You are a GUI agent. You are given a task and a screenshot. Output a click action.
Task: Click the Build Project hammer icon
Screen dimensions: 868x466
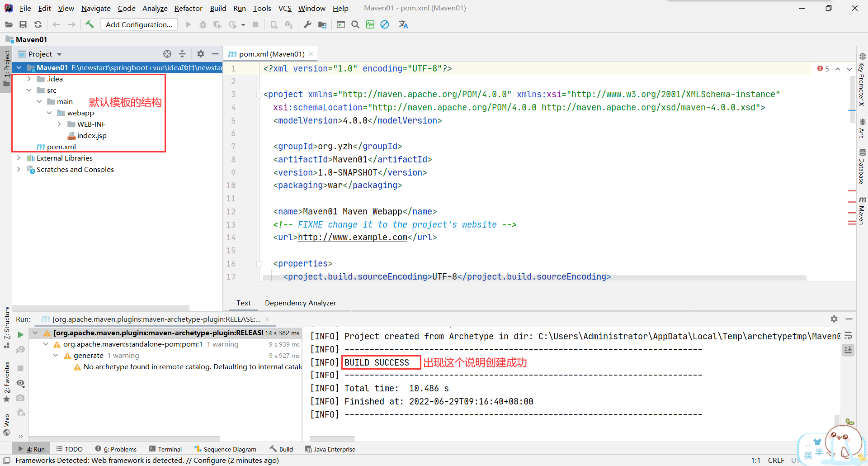point(90,24)
